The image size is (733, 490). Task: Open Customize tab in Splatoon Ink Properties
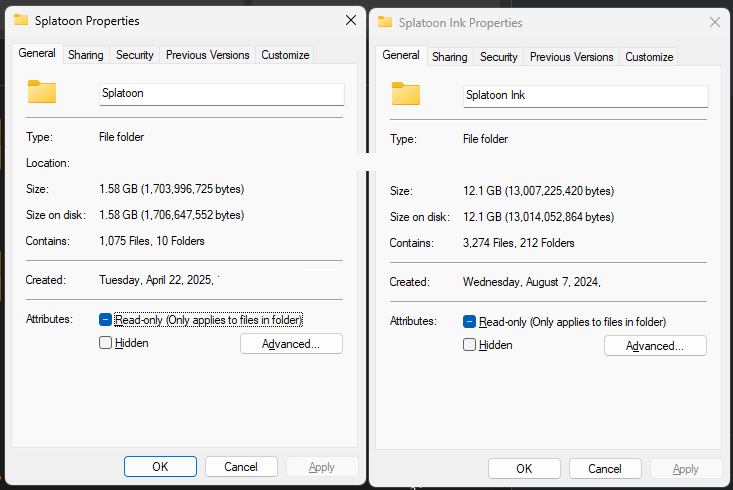coord(649,57)
